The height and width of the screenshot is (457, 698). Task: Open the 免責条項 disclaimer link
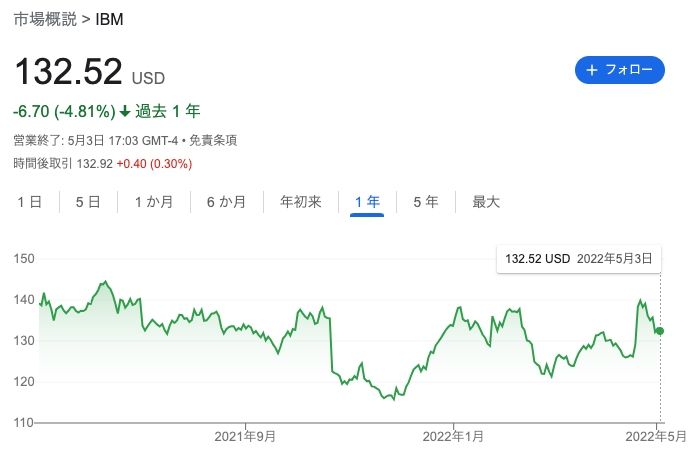click(213, 141)
